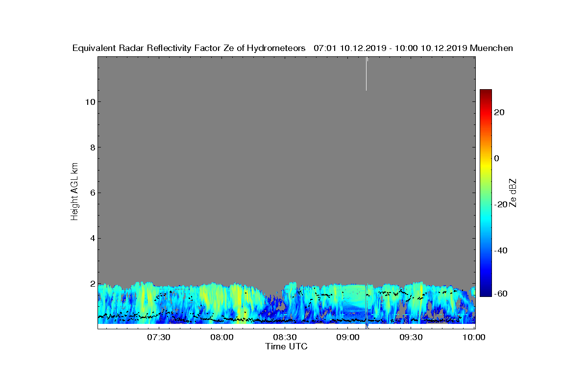Click the date range '07:01 10.12.2019 - 10:00 10.12.2019'
Screen dimensions: 588x392
click(x=391, y=48)
